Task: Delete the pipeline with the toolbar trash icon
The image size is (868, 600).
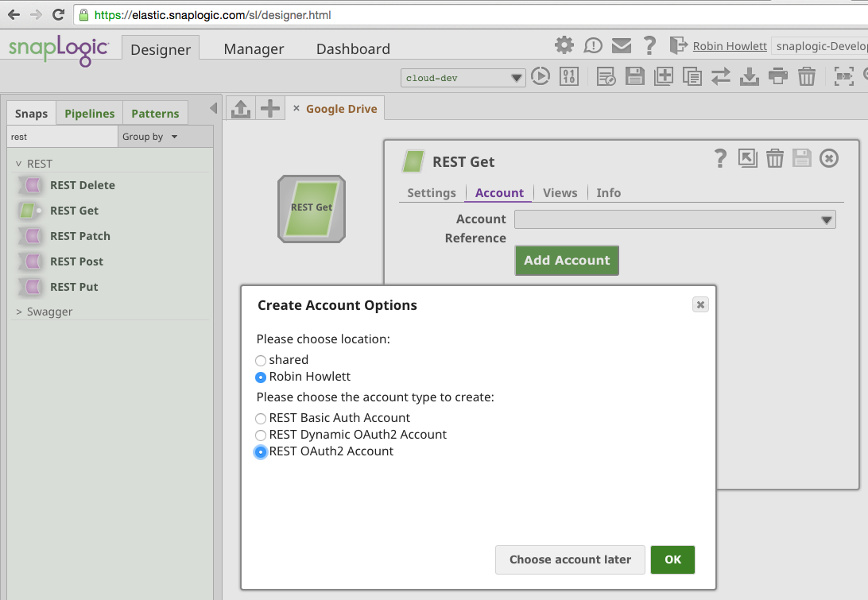Action: click(x=807, y=75)
